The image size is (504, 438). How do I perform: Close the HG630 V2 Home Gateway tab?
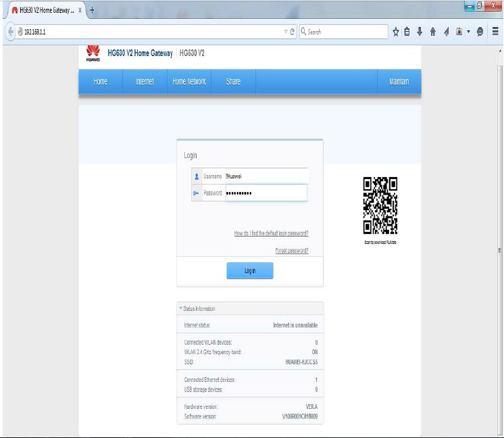[80, 10]
